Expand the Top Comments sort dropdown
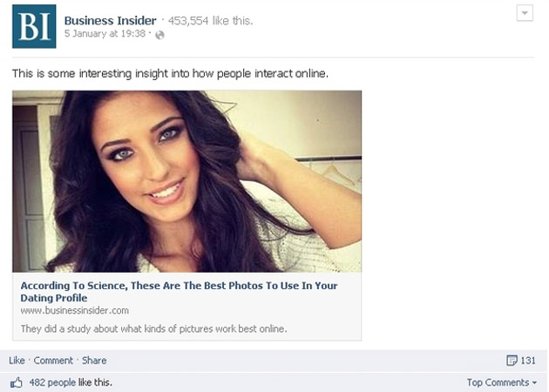This screenshot has width=549, height=392. 501,382
